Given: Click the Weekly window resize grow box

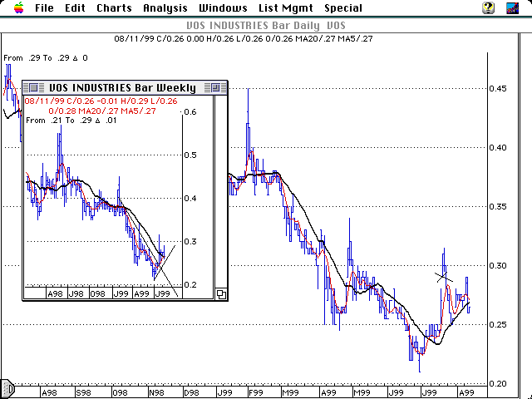Looking at the screenshot, I should click(x=221, y=293).
